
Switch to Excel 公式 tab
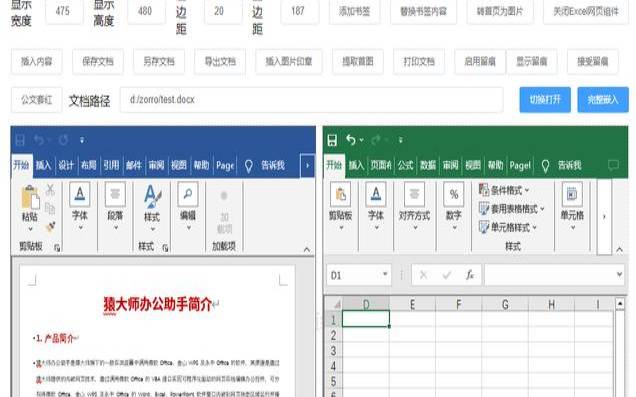[x=405, y=165]
